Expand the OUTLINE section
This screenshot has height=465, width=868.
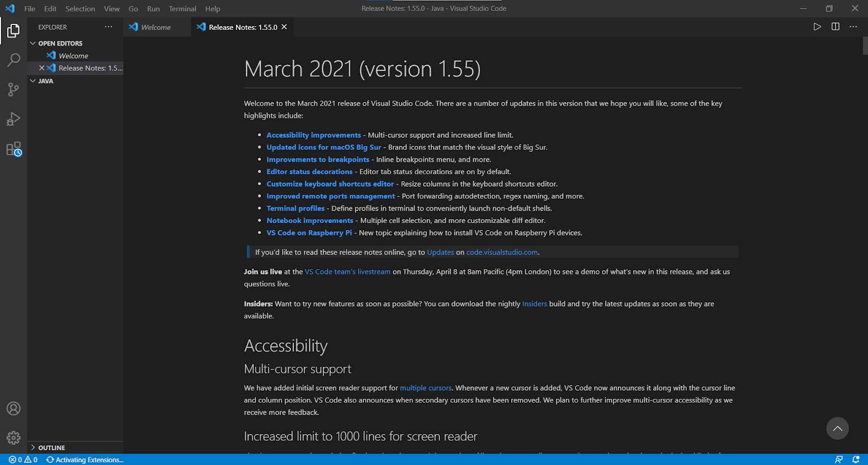tap(75, 448)
